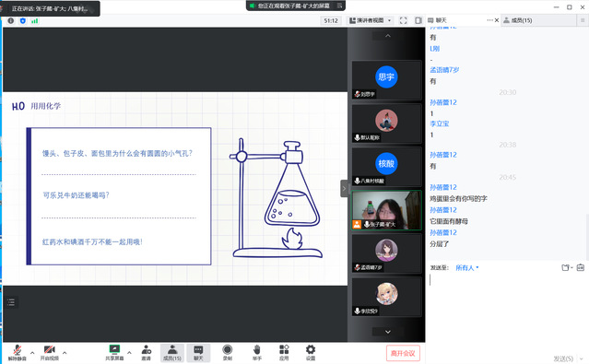
Task: Turn on camera with 开启视频
Action: tap(50, 352)
